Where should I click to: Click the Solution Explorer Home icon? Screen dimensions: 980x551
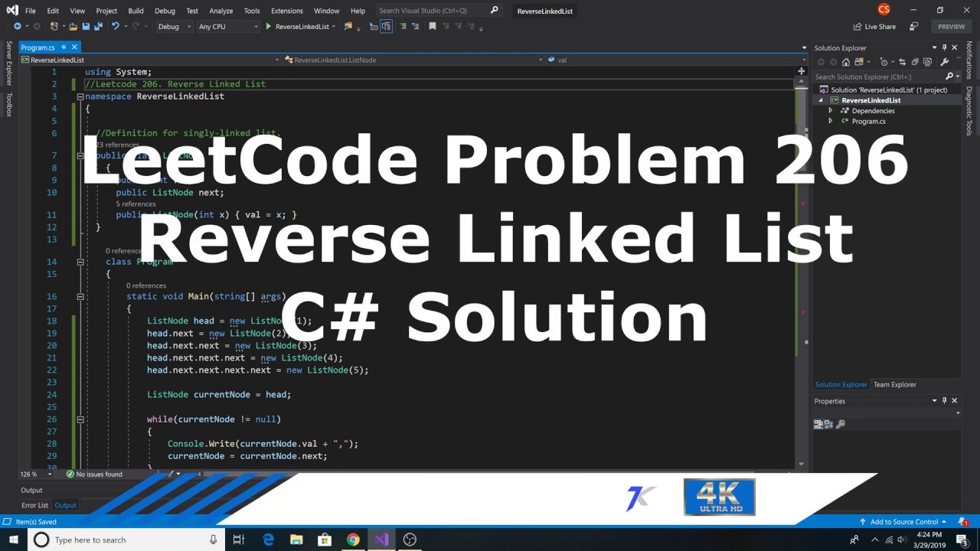846,62
